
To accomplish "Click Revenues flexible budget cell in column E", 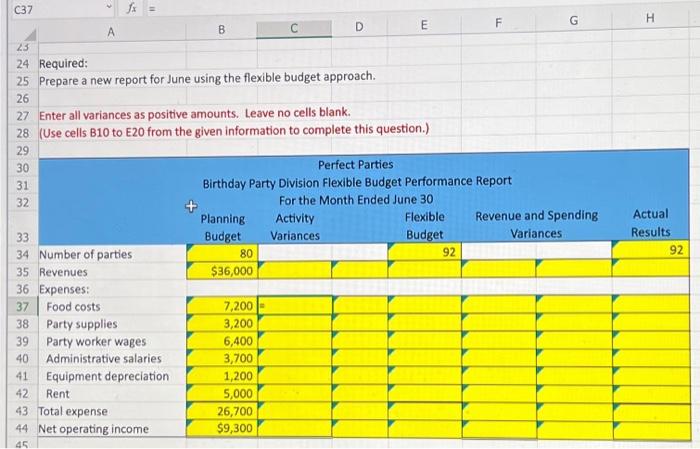I will click(x=425, y=270).
